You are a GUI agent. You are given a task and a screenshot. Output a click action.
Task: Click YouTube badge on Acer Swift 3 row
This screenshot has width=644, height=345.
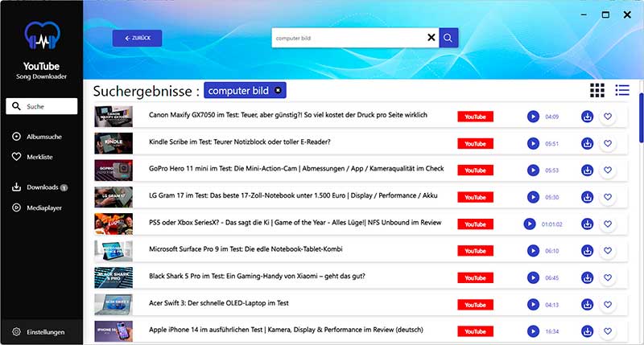475,305
